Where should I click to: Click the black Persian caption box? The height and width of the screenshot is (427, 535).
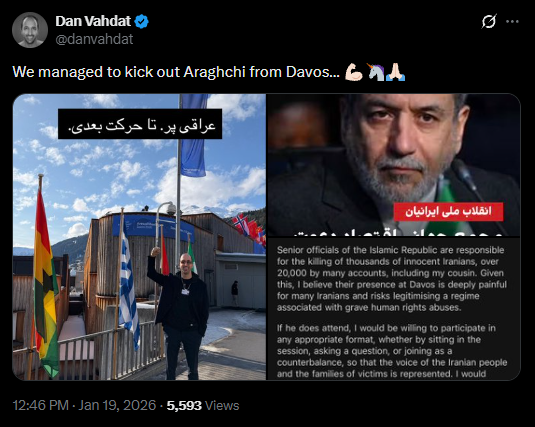[x=140, y=124]
